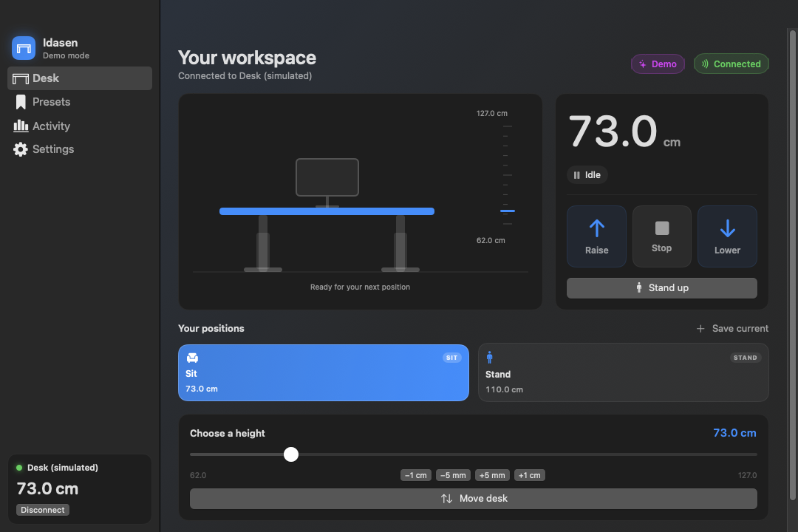Click the green Connected status badge
The image size is (798, 532).
(731, 64)
